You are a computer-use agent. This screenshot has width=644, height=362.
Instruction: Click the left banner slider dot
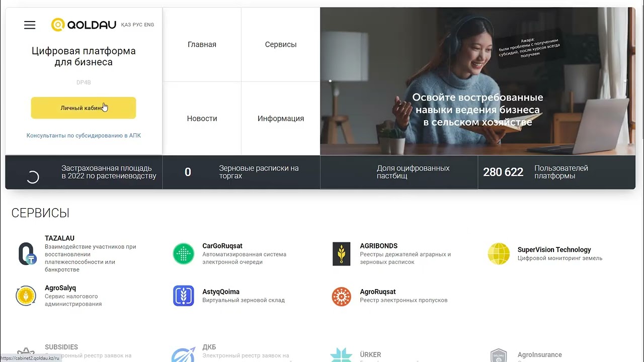(x=330, y=81)
